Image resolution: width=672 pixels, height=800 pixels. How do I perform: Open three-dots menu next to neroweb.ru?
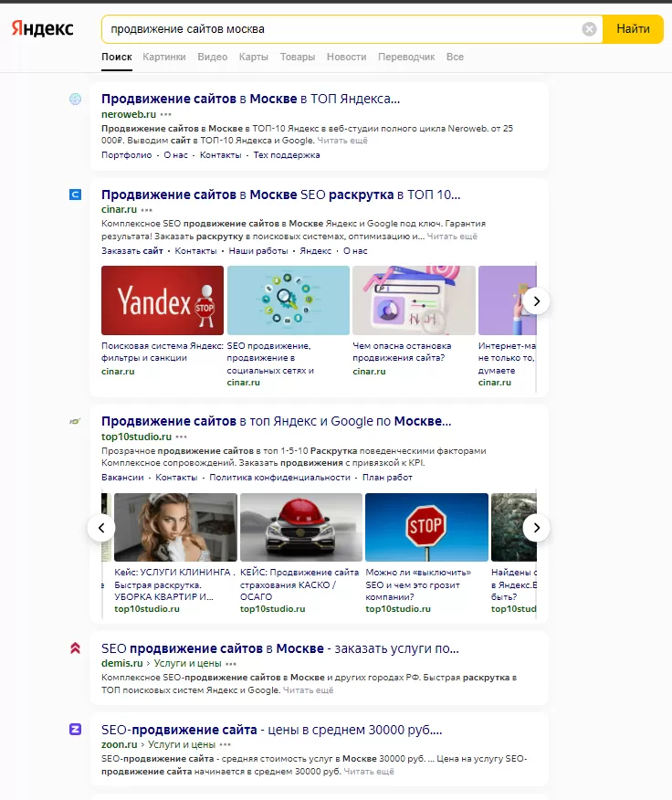pyautogui.click(x=165, y=114)
